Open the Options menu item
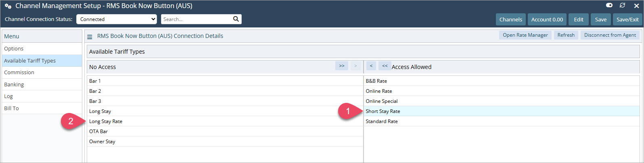 tap(42, 48)
